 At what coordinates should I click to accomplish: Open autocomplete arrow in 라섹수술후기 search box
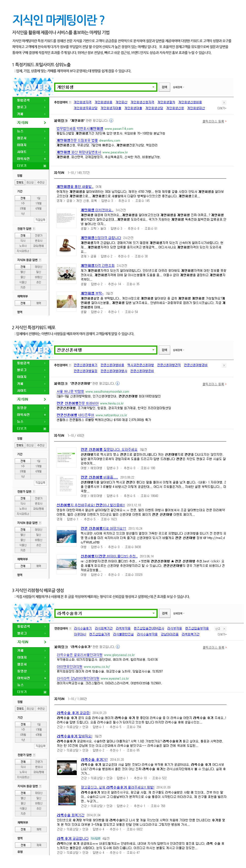(153, 613)
